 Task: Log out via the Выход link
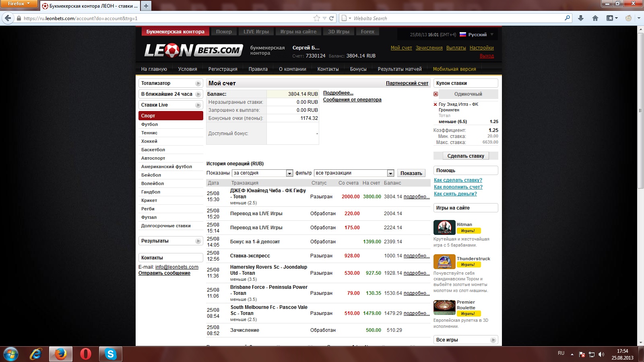pyautogui.click(x=487, y=56)
